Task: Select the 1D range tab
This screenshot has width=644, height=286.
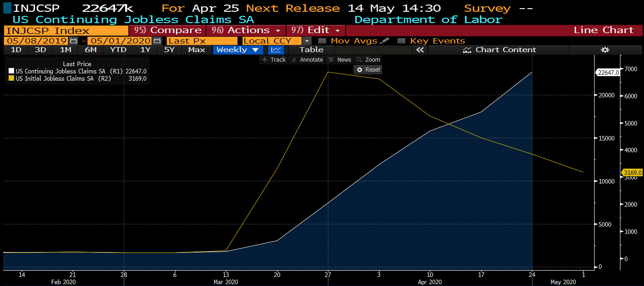Action: coord(16,50)
